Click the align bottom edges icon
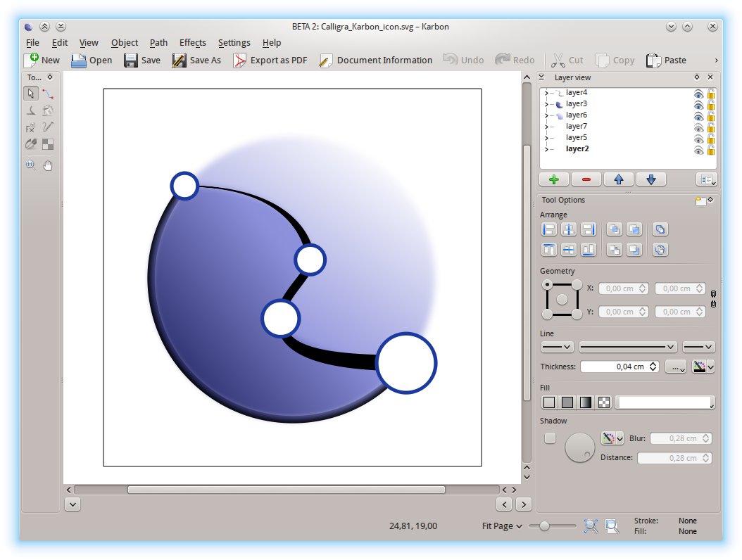 [x=589, y=249]
